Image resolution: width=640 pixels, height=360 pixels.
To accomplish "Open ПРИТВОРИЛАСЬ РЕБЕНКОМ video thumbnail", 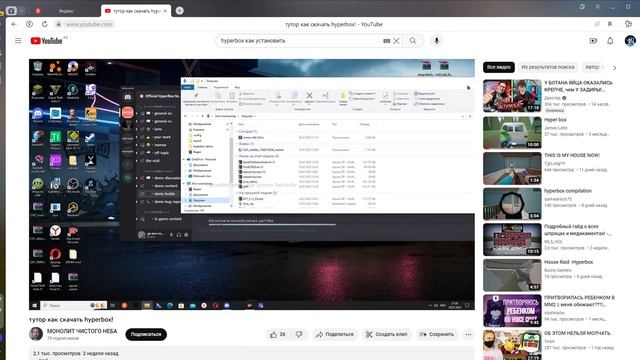I will (512, 311).
